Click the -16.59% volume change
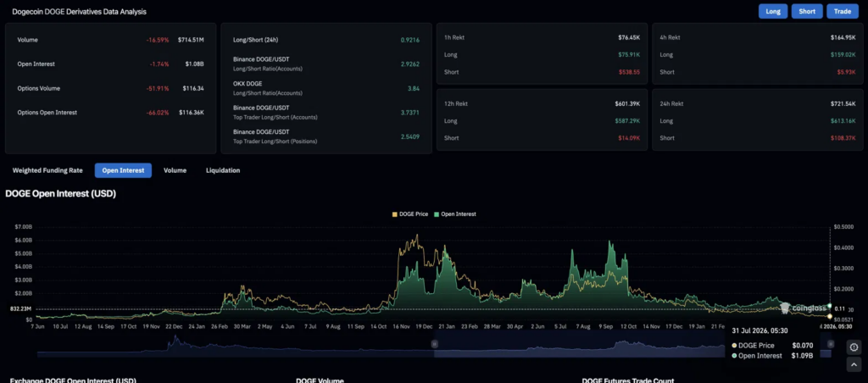Viewport: 868px width, 383px height. pyautogui.click(x=158, y=40)
